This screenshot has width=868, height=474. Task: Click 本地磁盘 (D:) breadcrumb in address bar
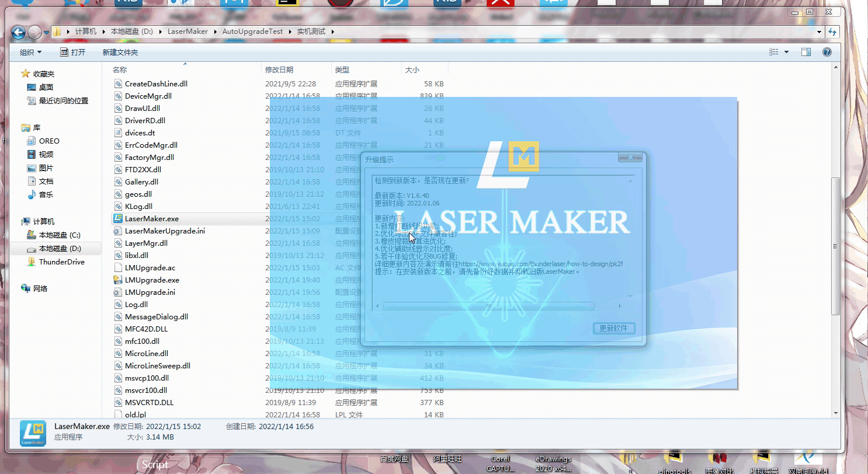(x=132, y=32)
